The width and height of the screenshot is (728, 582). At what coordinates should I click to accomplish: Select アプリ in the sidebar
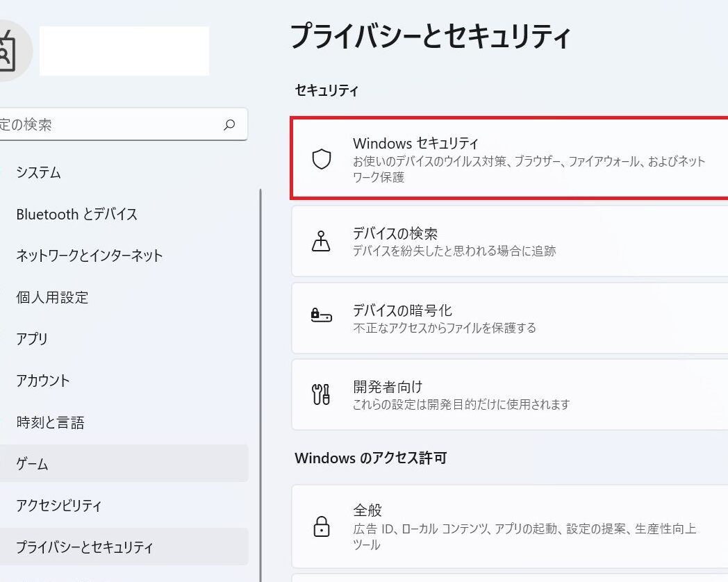click(124, 338)
